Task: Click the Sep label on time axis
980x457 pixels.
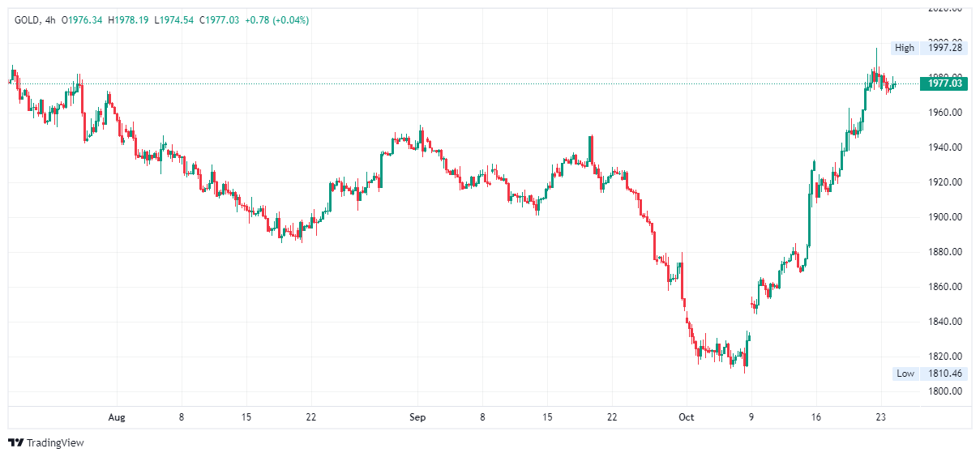Action: pyautogui.click(x=417, y=417)
